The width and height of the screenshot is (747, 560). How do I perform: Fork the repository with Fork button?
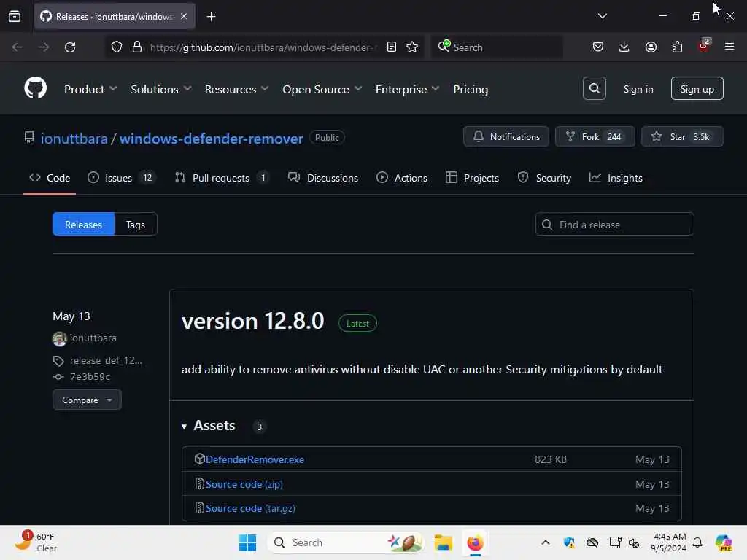click(x=595, y=136)
